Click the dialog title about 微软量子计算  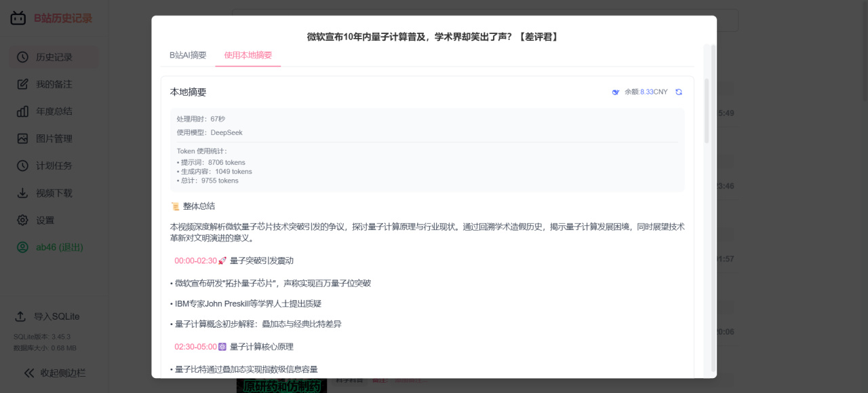pos(433,37)
